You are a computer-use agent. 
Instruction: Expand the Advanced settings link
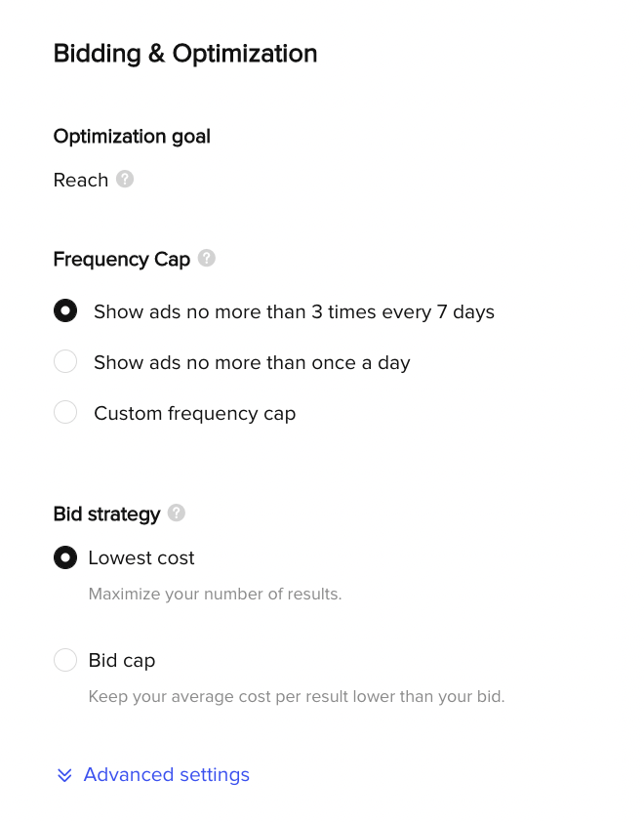[166, 775]
